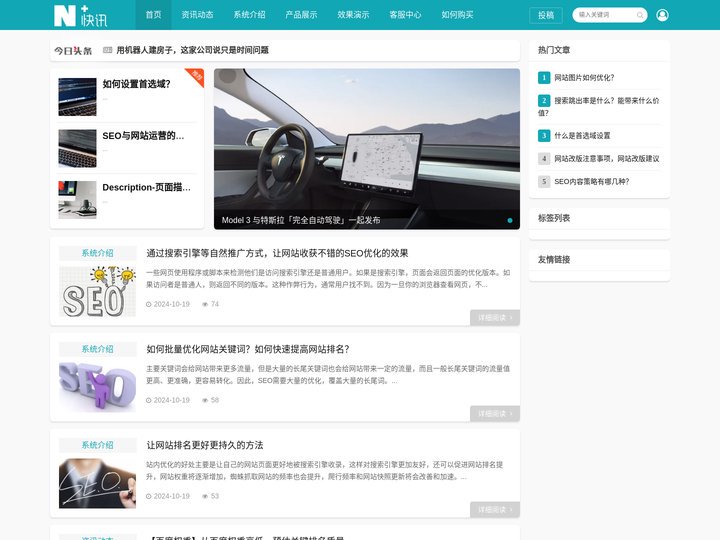Click the N+快讯 site logo
720x540 pixels.
[x=80, y=15]
